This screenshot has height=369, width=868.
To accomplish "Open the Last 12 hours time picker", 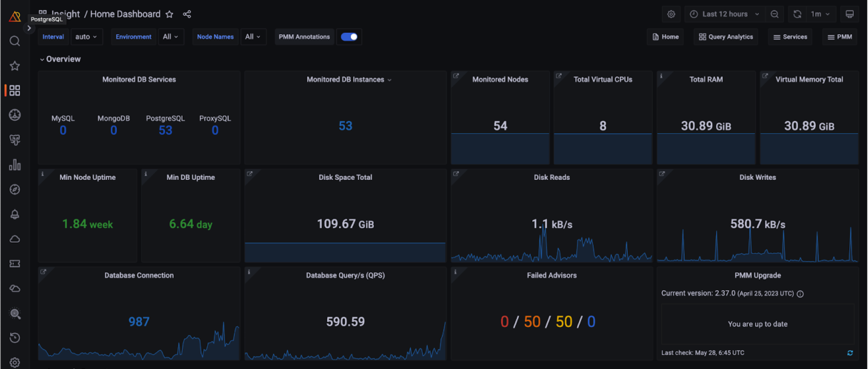I will [724, 14].
